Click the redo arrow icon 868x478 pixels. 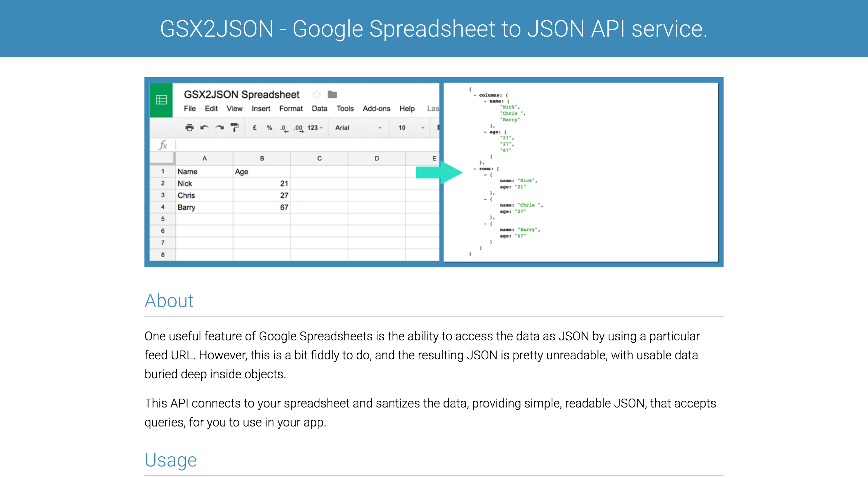click(219, 127)
